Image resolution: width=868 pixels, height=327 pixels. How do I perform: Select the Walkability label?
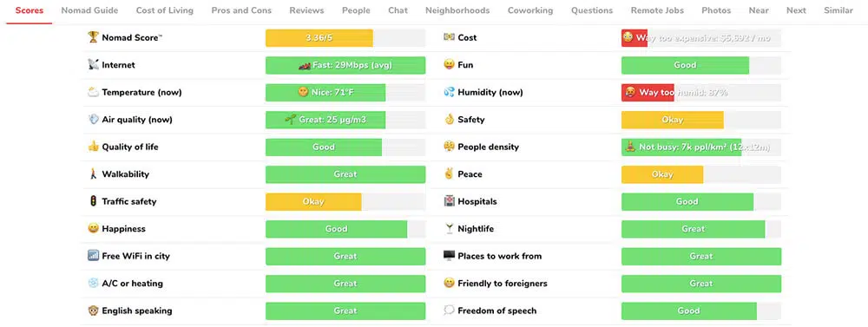click(126, 174)
